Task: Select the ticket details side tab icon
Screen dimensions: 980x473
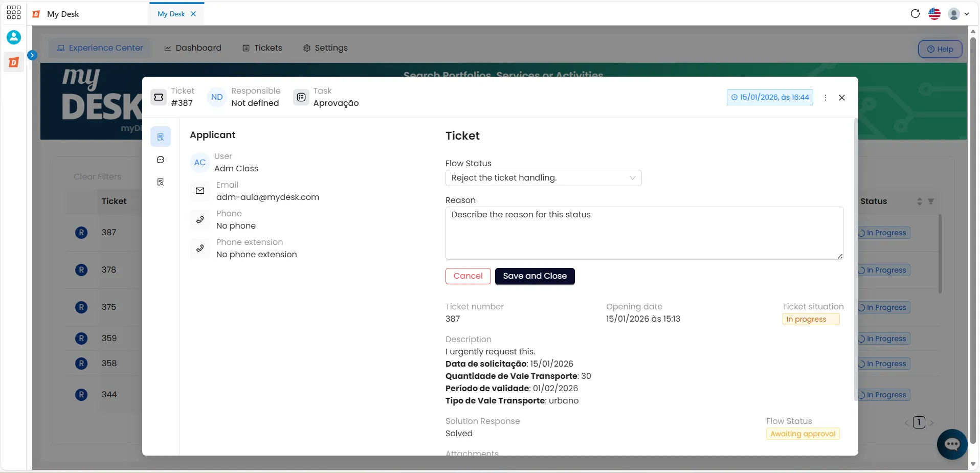Action: 161,137
